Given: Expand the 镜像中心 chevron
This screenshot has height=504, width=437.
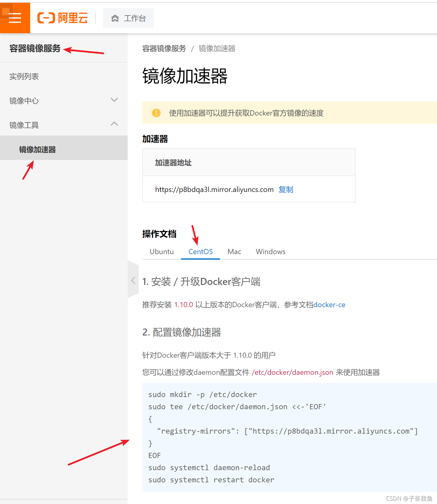Looking at the screenshot, I should 114,100.
